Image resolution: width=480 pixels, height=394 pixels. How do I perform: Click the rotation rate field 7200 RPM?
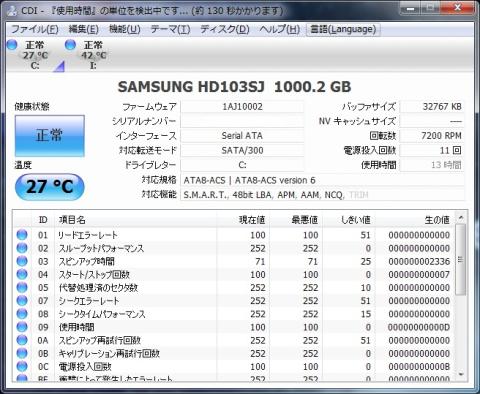coord(432,136)
